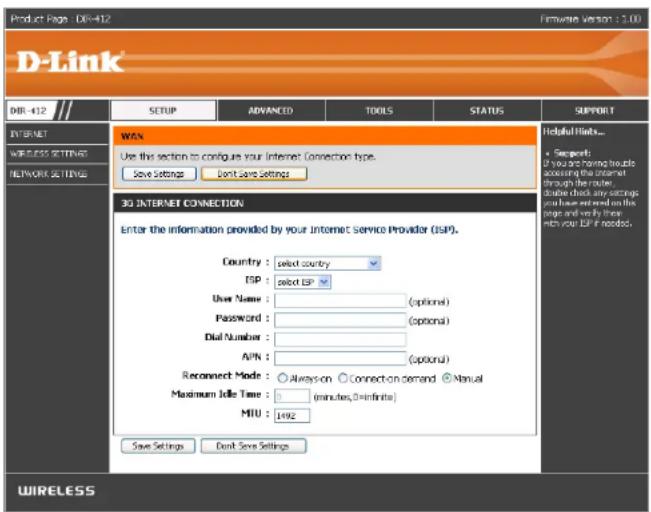Select Connect-on demand reconnect mode

[x=343, y=378]
